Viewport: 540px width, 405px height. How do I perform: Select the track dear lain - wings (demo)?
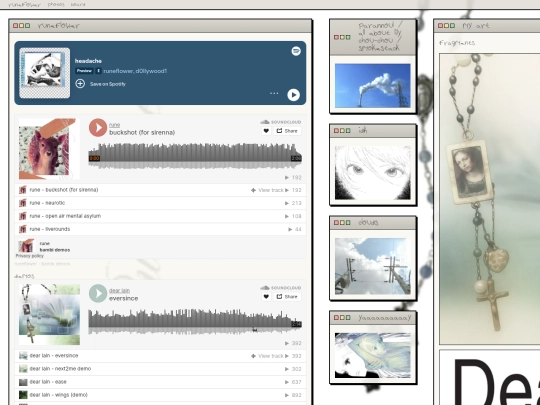coord(59,395)
